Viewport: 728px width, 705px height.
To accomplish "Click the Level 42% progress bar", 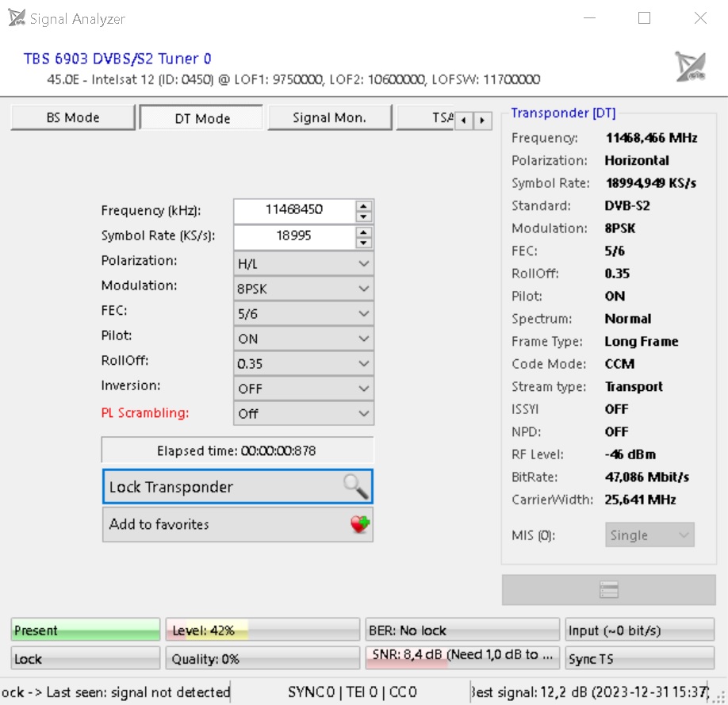I will point(262,630).
